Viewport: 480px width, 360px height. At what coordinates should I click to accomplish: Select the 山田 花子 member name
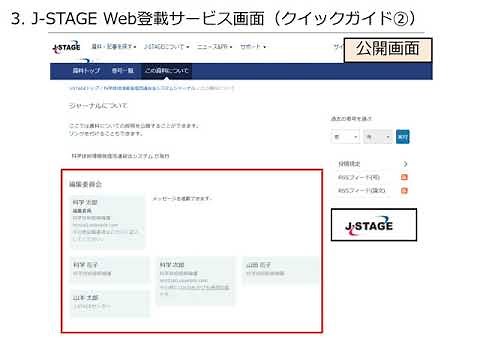point(258,265)
